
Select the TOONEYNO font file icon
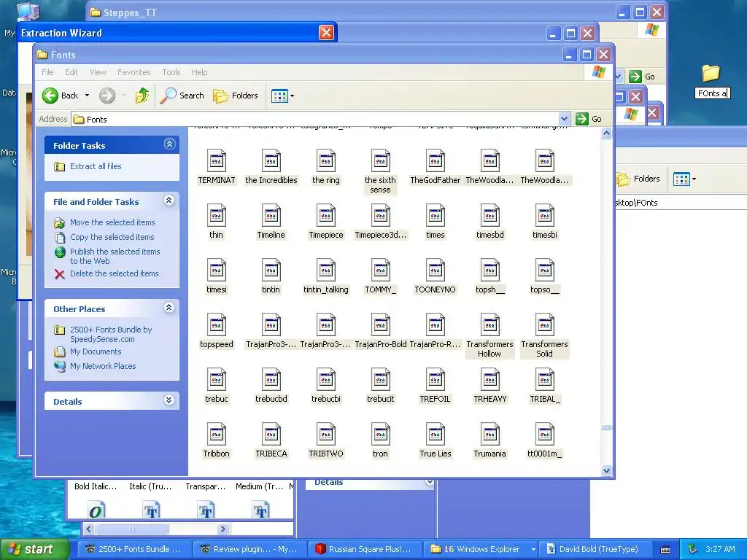coord(435,270)
